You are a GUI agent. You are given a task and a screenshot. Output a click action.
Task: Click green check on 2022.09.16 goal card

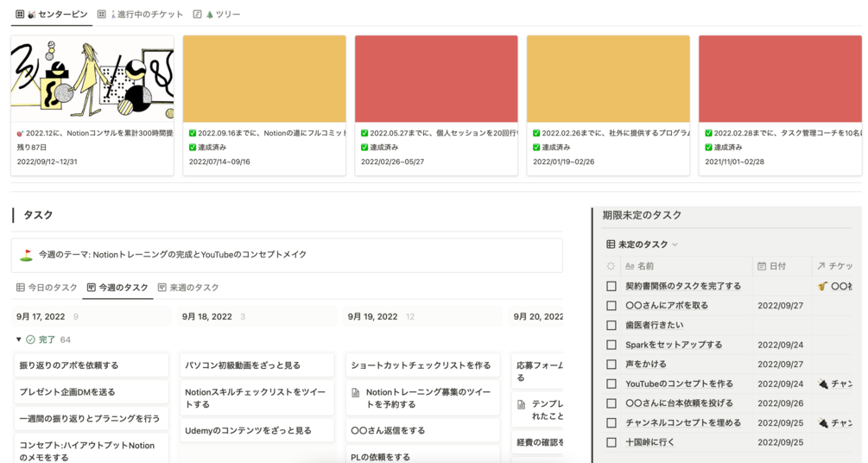193,133
